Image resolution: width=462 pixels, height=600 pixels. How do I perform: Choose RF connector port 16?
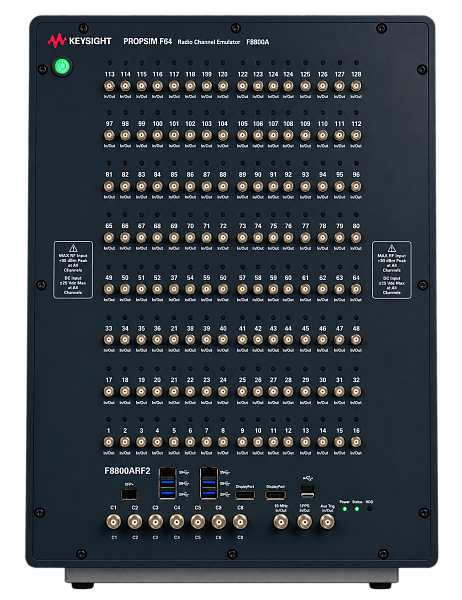356,442
